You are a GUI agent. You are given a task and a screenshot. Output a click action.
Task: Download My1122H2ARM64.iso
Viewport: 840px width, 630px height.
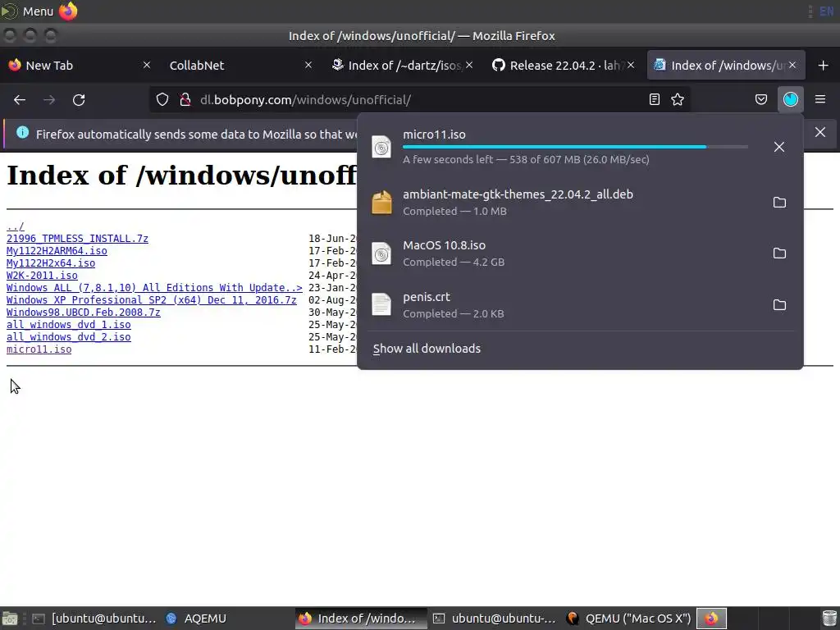click(x=57, y=251)
